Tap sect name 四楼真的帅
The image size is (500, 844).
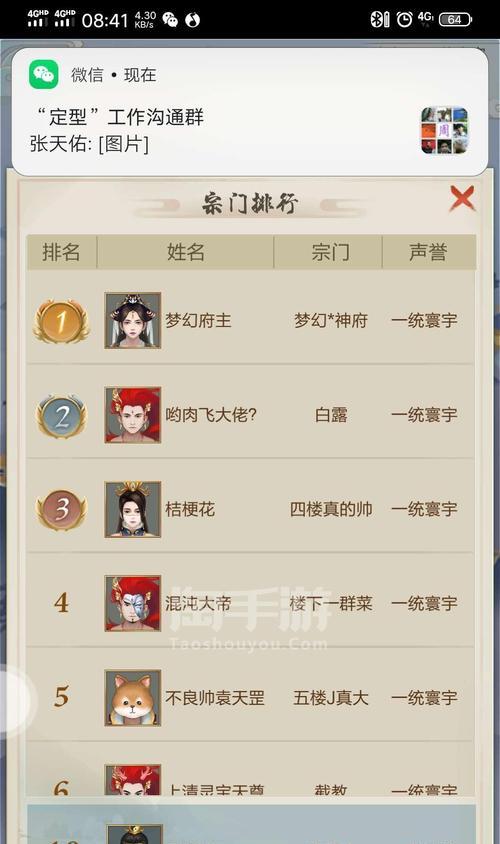point(331,509)
